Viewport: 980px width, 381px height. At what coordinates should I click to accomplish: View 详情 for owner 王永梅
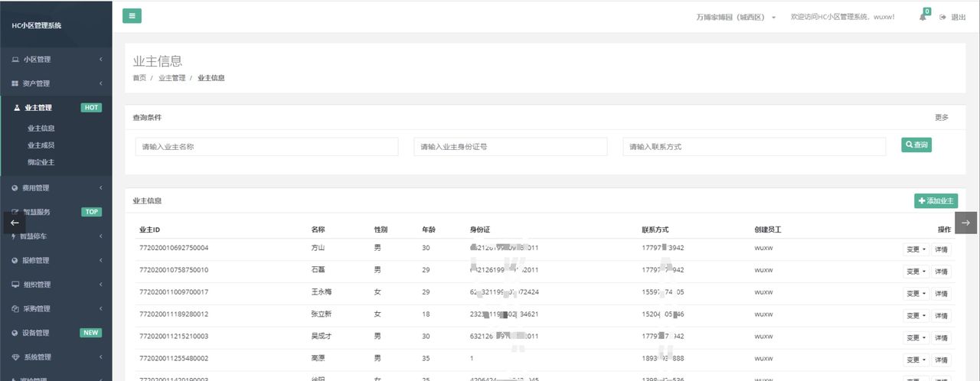942,294
